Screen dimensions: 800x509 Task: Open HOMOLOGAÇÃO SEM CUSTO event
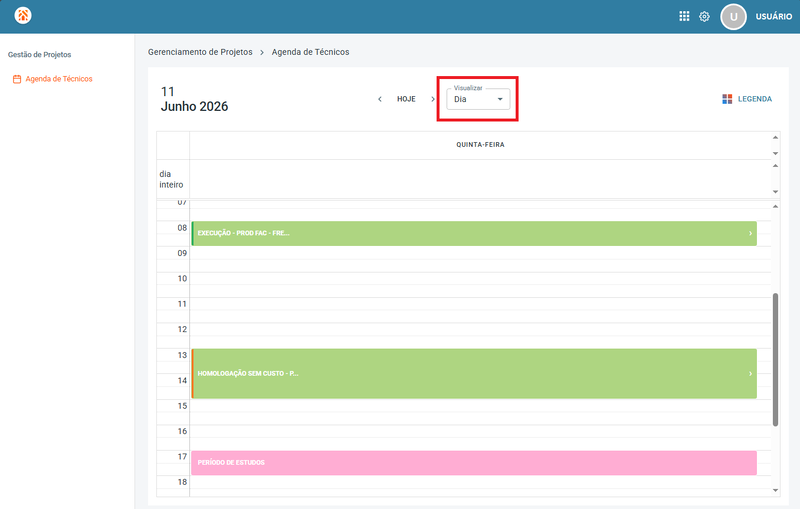pyautogui.click(x=474, y=373)
